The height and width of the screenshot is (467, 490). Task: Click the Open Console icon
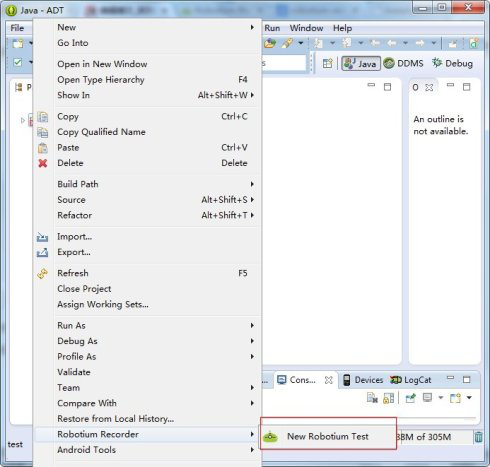tap(455, 398)
